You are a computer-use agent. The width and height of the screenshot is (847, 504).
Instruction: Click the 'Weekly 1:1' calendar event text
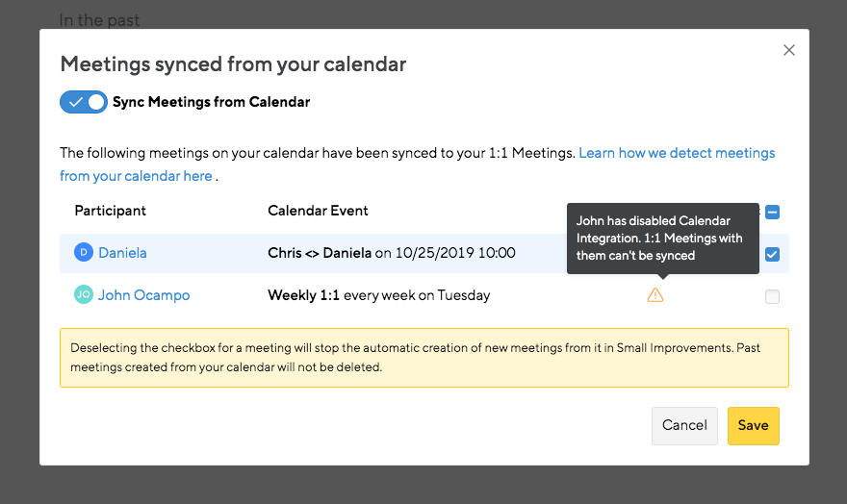(x=303, y=295)
